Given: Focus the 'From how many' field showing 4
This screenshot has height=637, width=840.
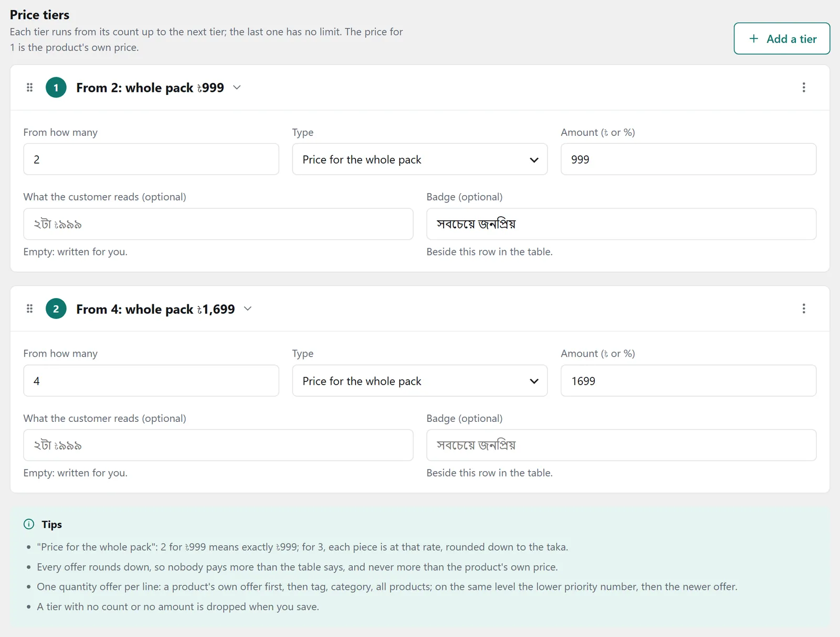Looking at the screenshot, I should point(151,380).
